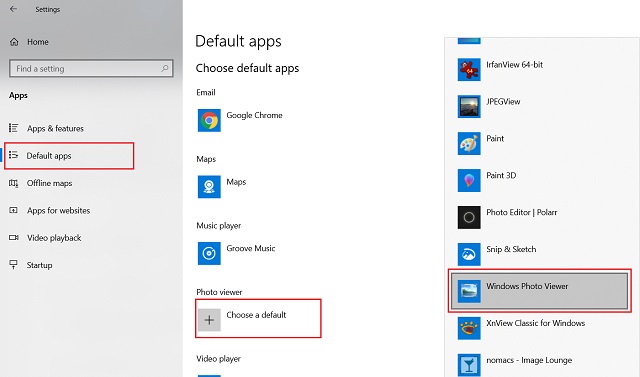Select the nomacs Image Lounge icon
Viewport: 640px width, 377px height.
point(469,365)
